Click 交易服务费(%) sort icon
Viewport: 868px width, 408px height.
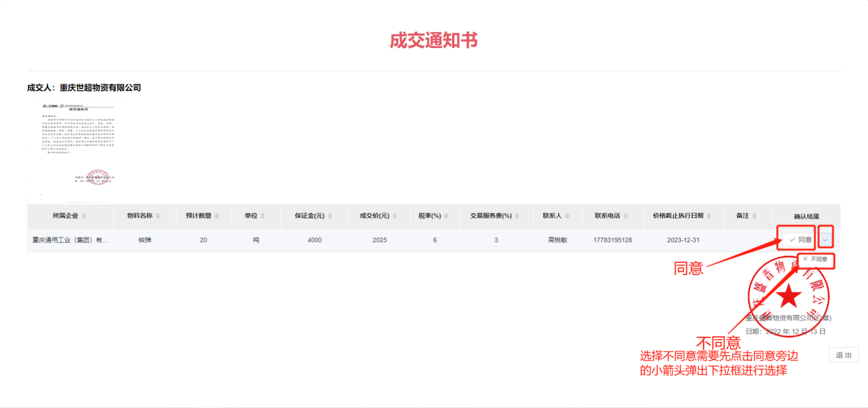tap(517, 216)
